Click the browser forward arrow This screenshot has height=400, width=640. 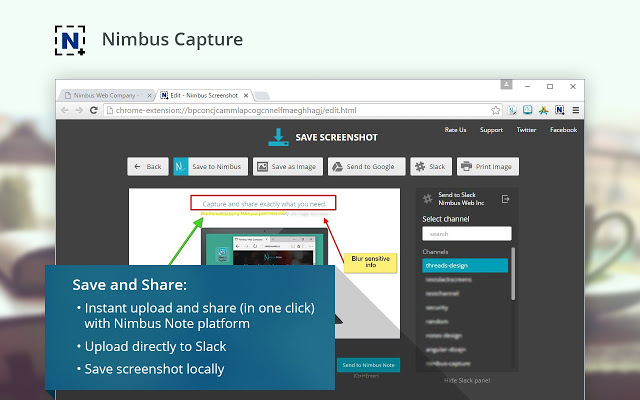pyautogui.click(x=79, y=110)
